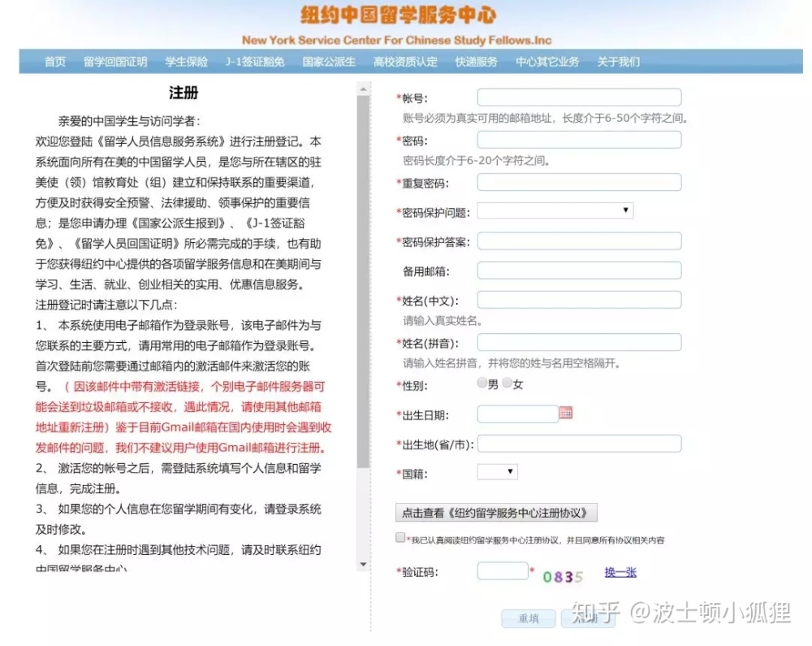Screen dimensions: 812x646
Task: Click the 姓名(中文) input field
Action: (x=579, y=300)
